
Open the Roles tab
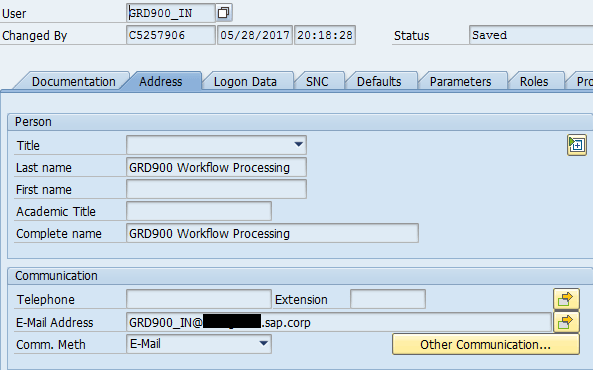[x=534, y=82]
